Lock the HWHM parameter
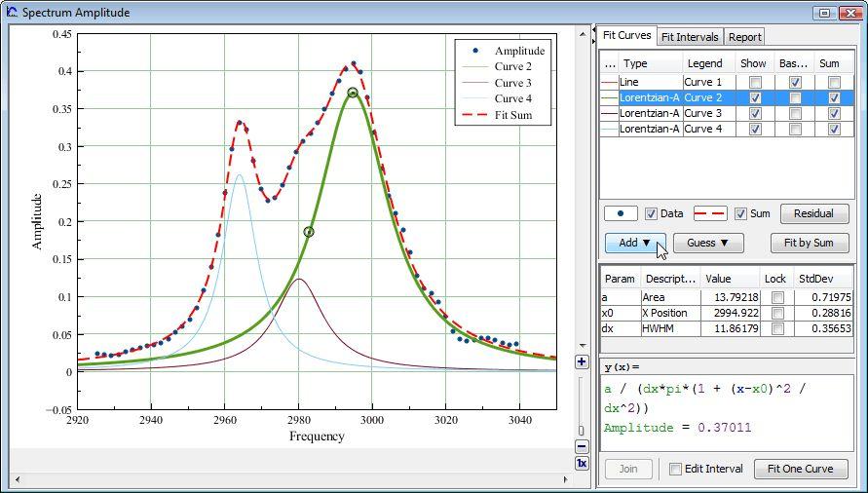The height and width of the screenshot is (493, 868). pyautogui.click(x=777, y=328)
